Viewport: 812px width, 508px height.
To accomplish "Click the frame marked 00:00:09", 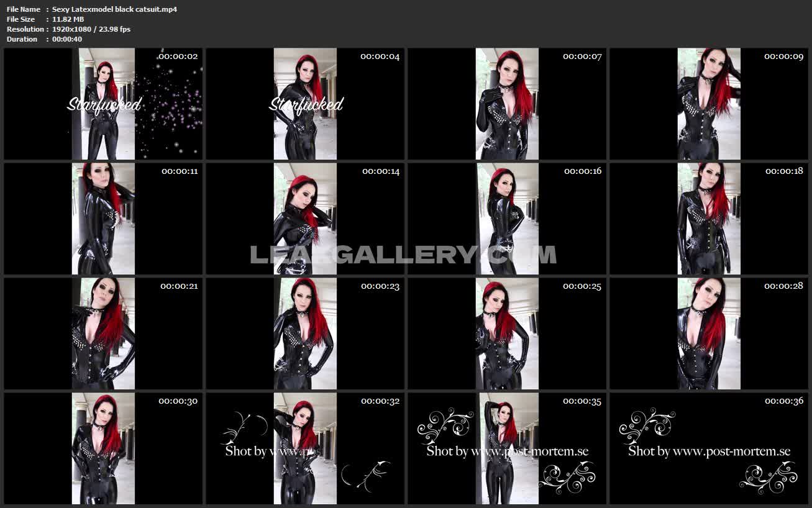I will [x=709, y=104].
